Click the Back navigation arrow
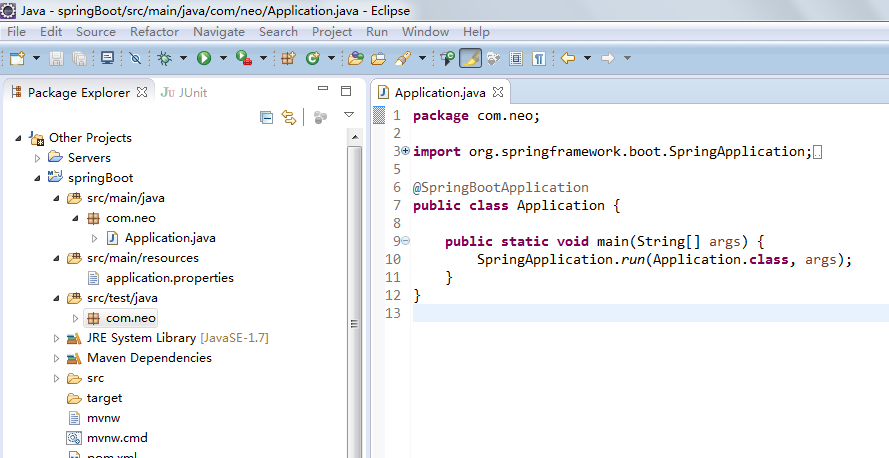 click(568, 59)
